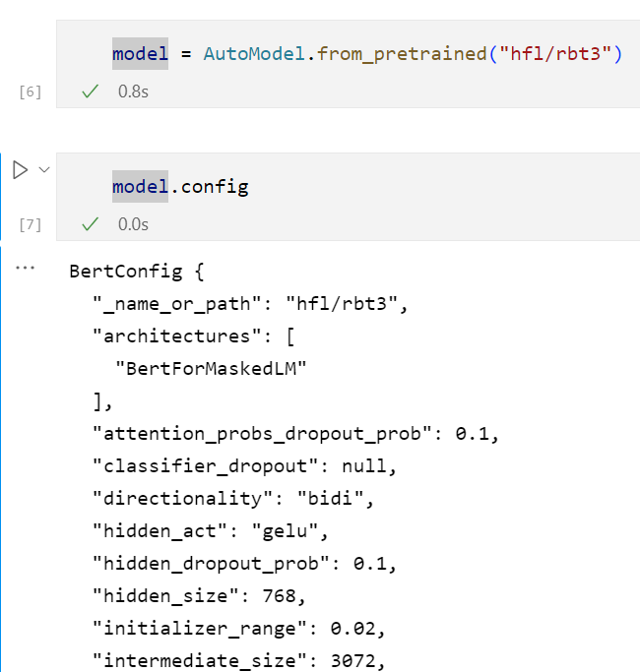
Task: Click the 0.8s execution time
Action: pos(133,92)
